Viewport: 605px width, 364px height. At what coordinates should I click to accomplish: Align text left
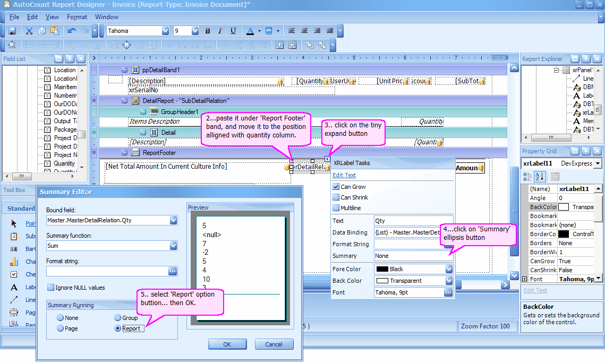coord(292,31)
